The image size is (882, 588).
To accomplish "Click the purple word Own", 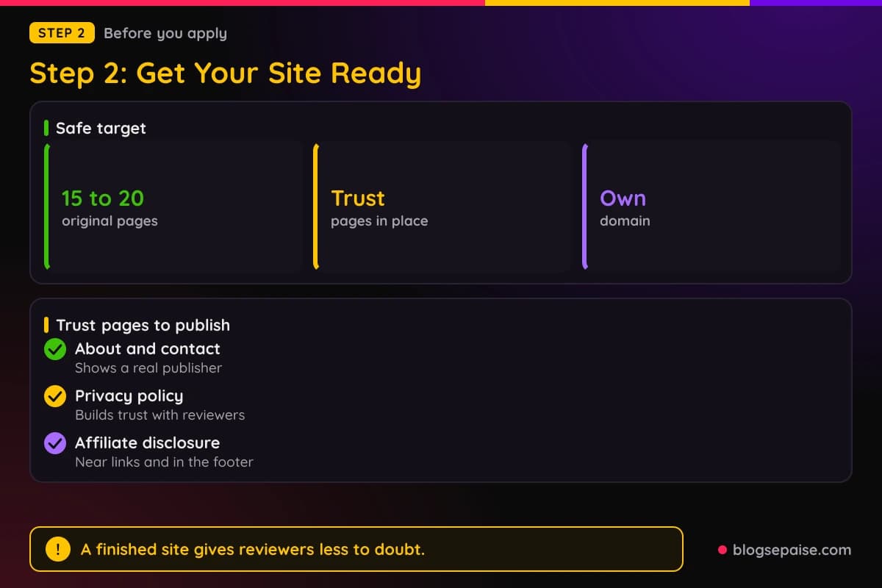I will click(x=623, y=198).
